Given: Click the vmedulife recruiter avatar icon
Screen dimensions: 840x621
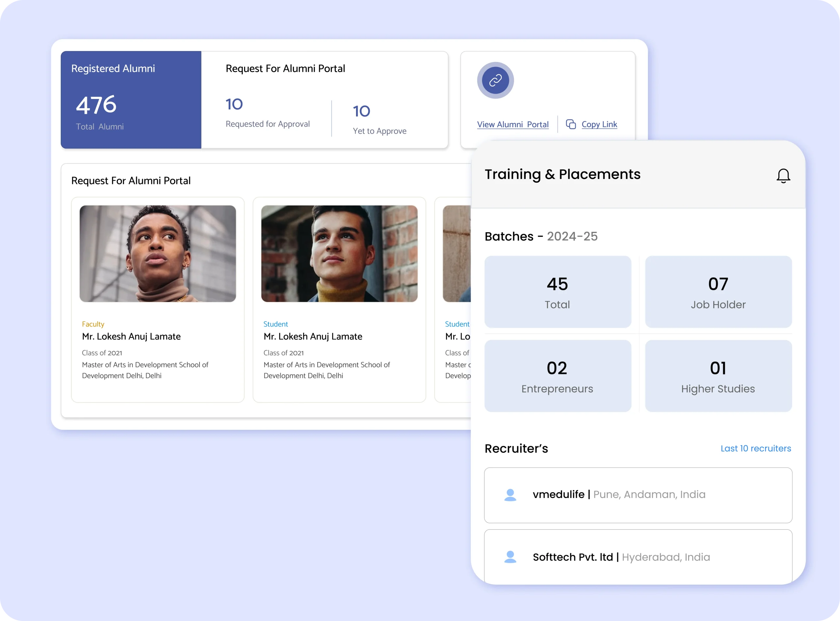Looking at the screenshot, I should click(x=510, y=495).
